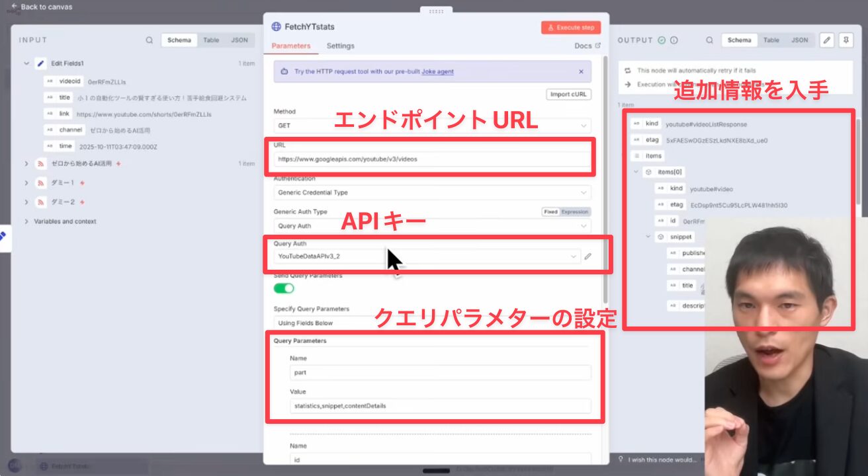Click the Execute step button

pyautogui.click(x=570, y=28)
